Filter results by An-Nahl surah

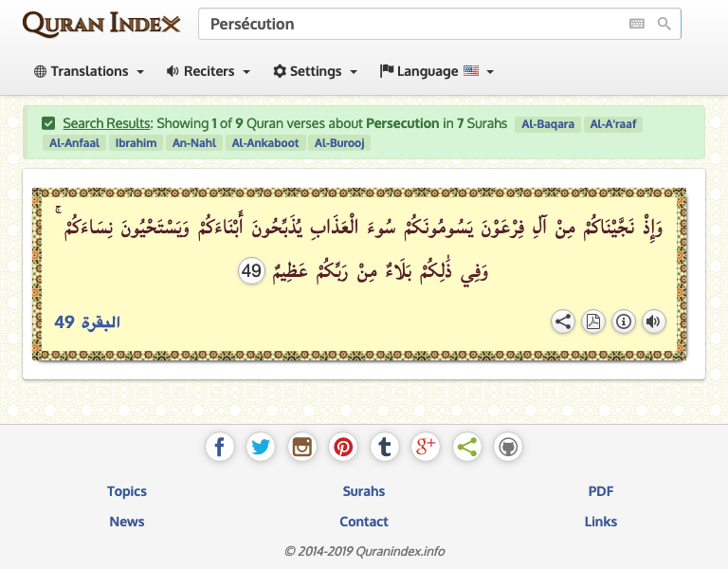click(x=194, y=143)
